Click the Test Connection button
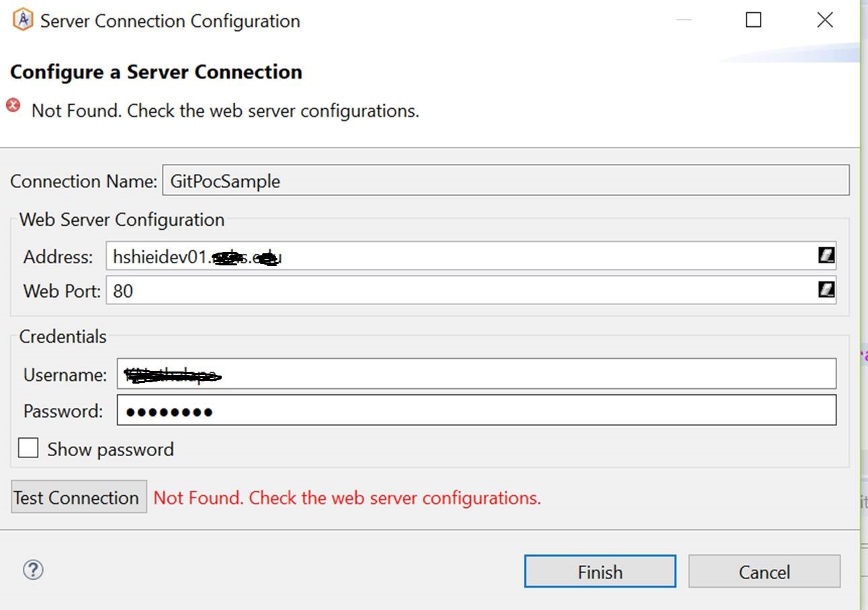The height and width of the screenshot is (610, 868). tap(79, 497)
